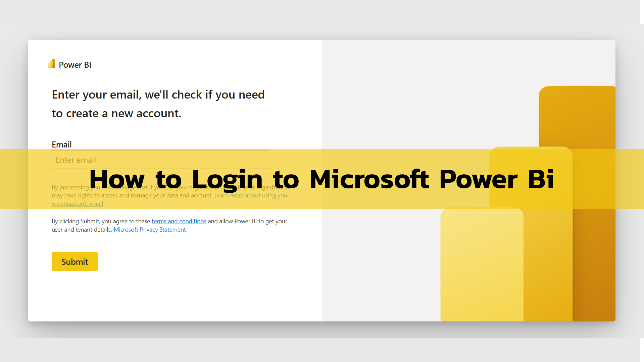Click the 'How to Login to Microsoft Power Bi' banner

pos(322,179)
